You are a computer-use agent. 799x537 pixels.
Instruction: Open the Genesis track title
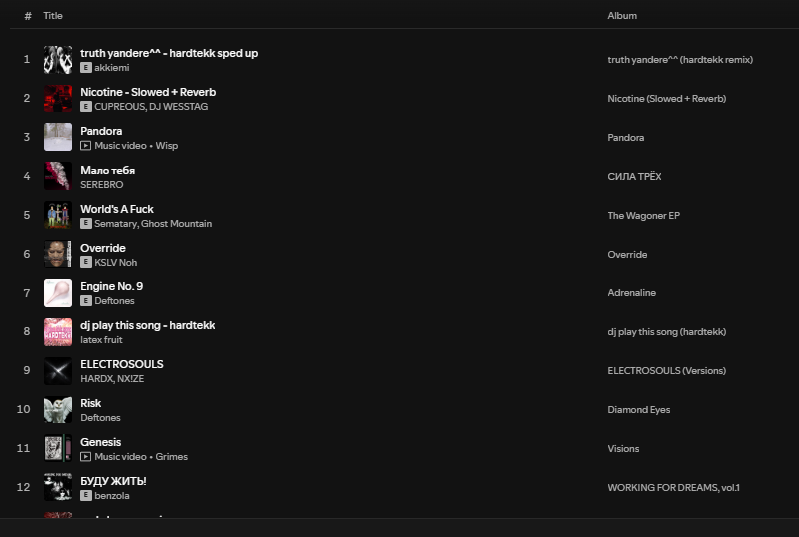100,442
